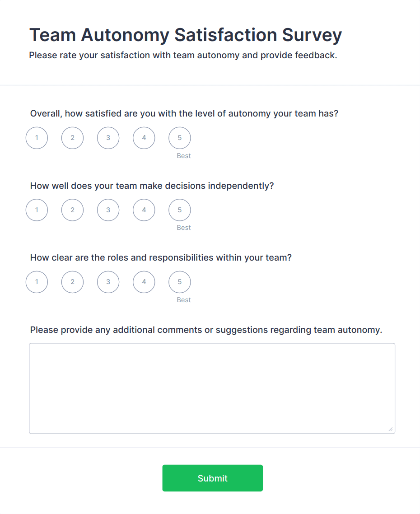
Task: Rate overall autonomy satisfaction as 1
Action: pyautogui.click(x=37, y=138)
